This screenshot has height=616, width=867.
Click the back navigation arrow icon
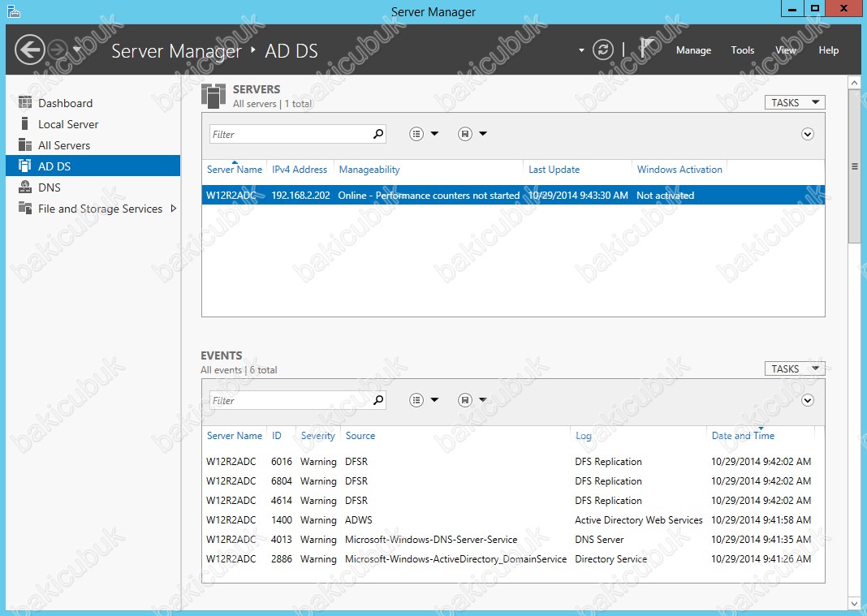30,50
